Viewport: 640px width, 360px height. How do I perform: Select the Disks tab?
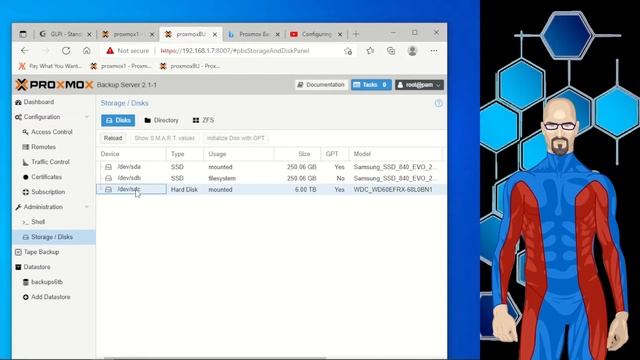click(118, 120)
